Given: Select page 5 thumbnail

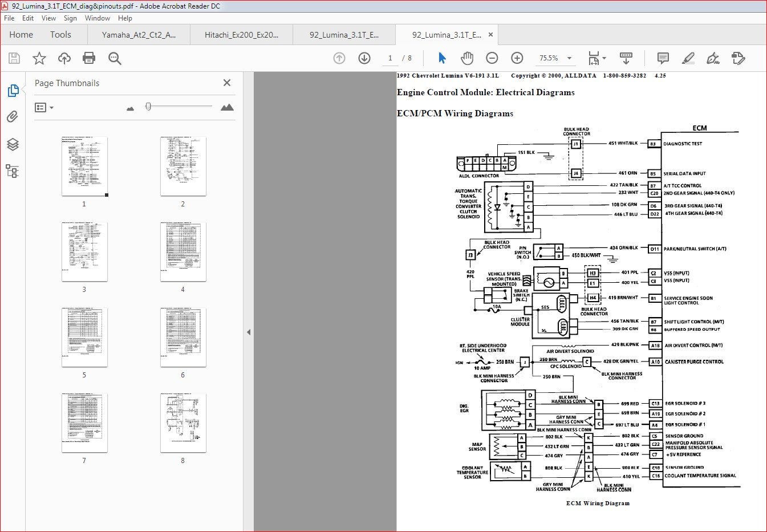Looking at the screenshot, I should (x=84, y=338).
